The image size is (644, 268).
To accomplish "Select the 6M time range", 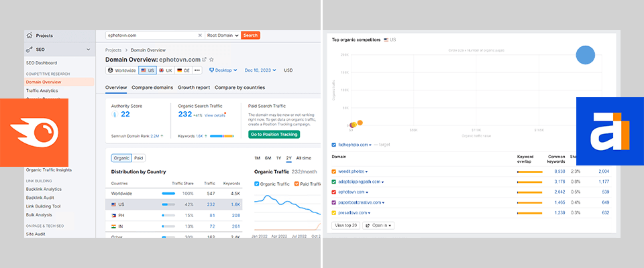I will coord(268,158).
